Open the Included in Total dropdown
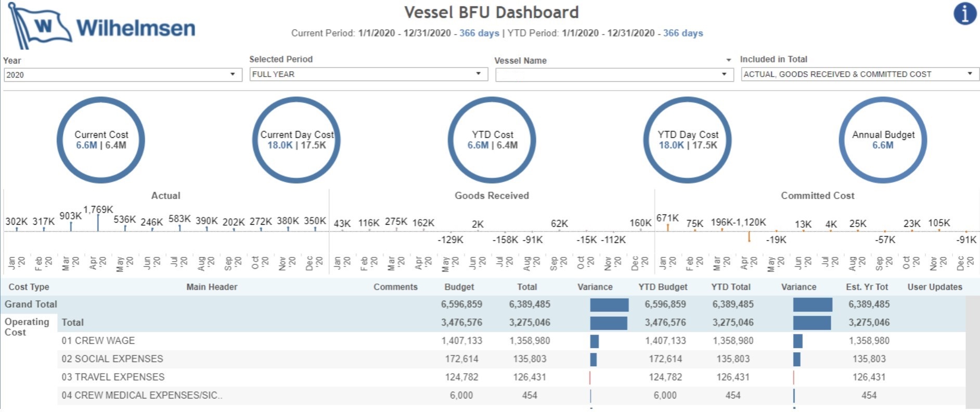This screenshot has height=412, width=980. pos(859,74)
